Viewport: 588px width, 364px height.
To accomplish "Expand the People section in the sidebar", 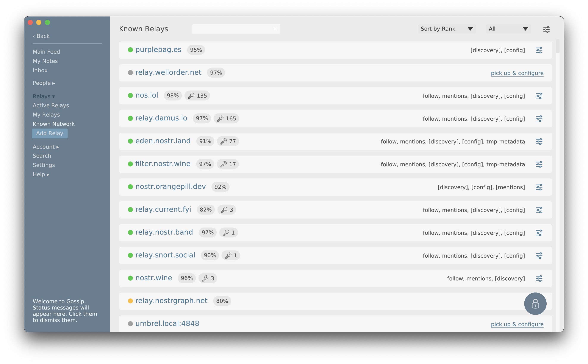I will tap(44, 83).
